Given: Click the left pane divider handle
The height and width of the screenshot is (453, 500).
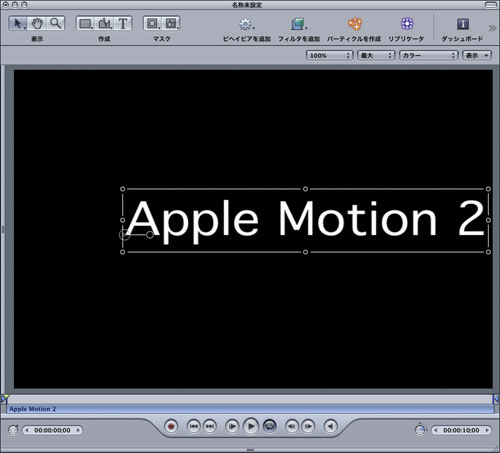Looking at the screenshot, I should tap(3, 229).
